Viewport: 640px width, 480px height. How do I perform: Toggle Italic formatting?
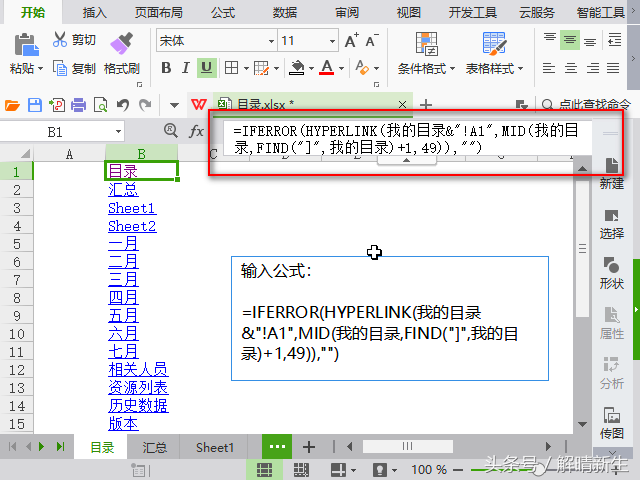pyautogui.click(x=186, y=68)
